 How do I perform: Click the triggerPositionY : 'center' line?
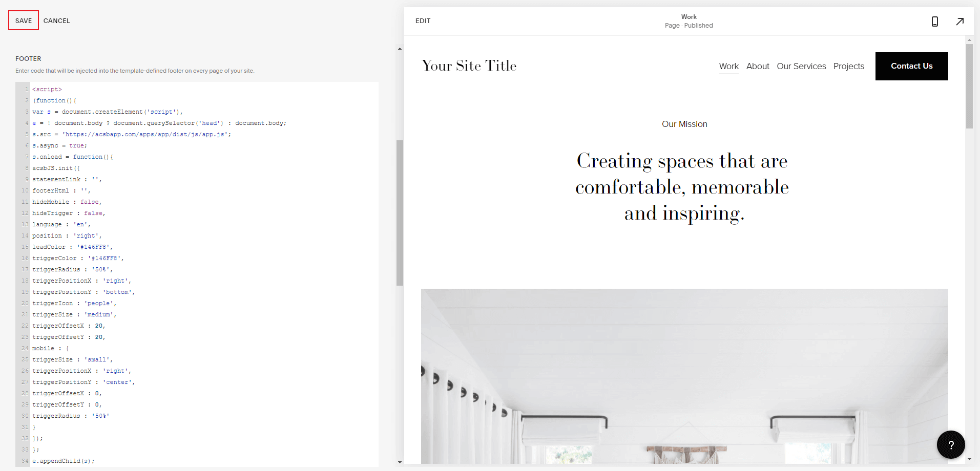pyautogui.click(x=84, y=382)
